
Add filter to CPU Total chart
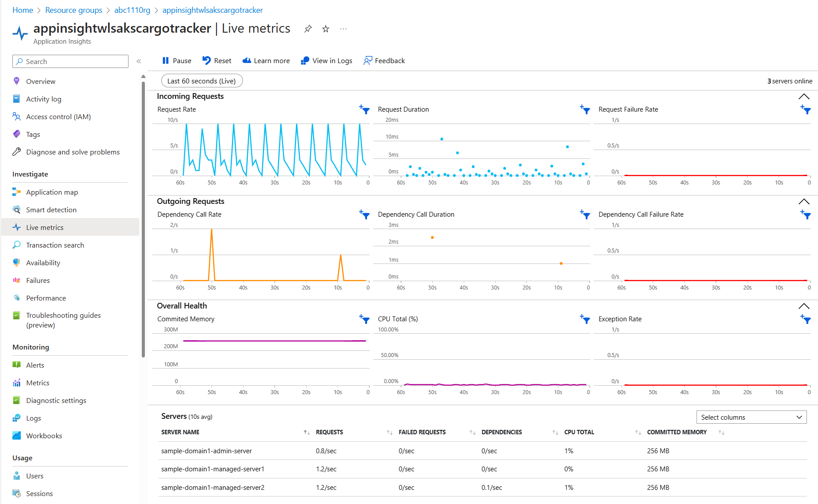585,319
